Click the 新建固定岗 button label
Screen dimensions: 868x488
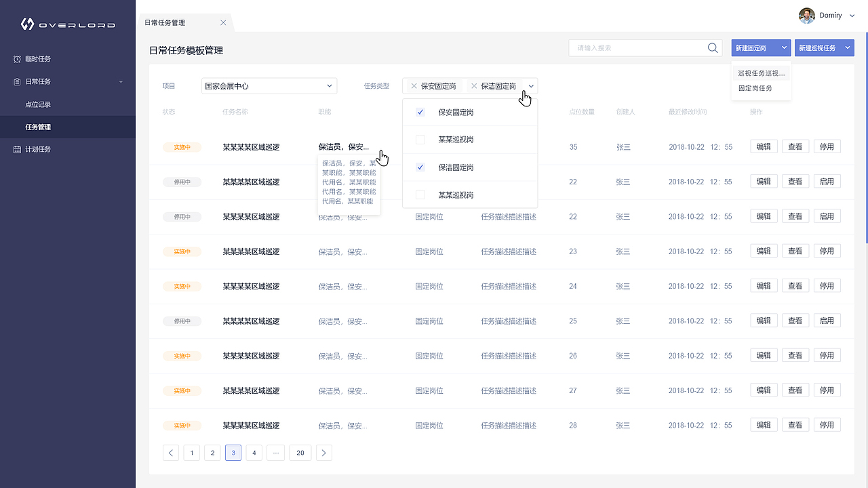752,48
